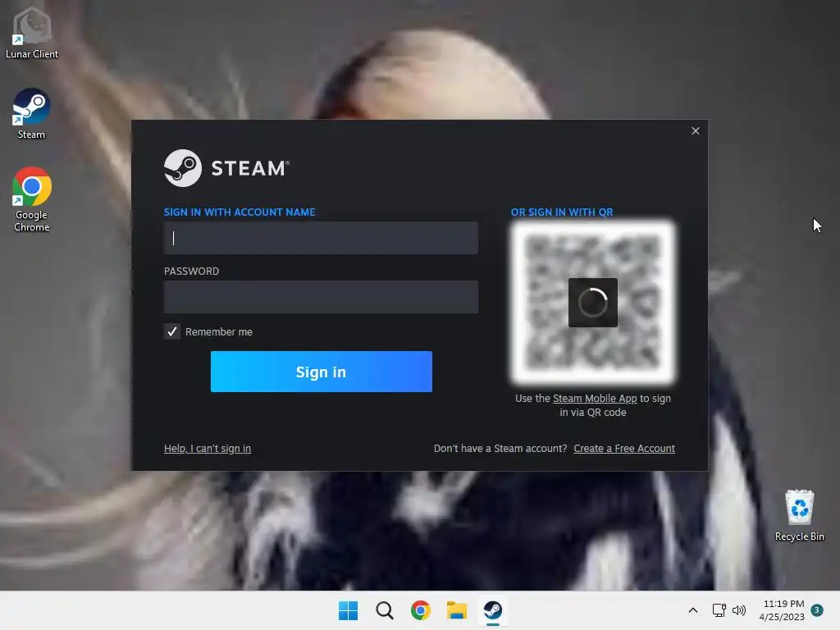Viewport: 840px width, 630px height.
Task: Open the Recycle Bin on the desktop
Action: coord(799,515)
